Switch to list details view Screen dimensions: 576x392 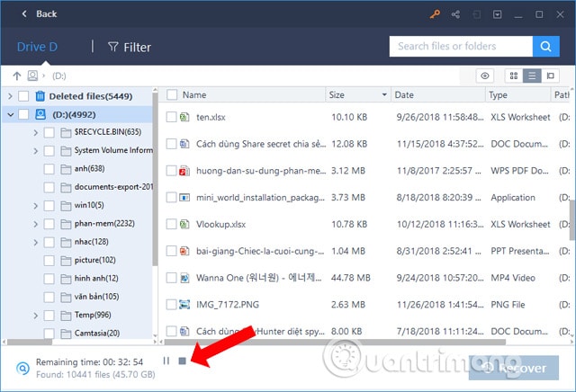coord(532,76)
